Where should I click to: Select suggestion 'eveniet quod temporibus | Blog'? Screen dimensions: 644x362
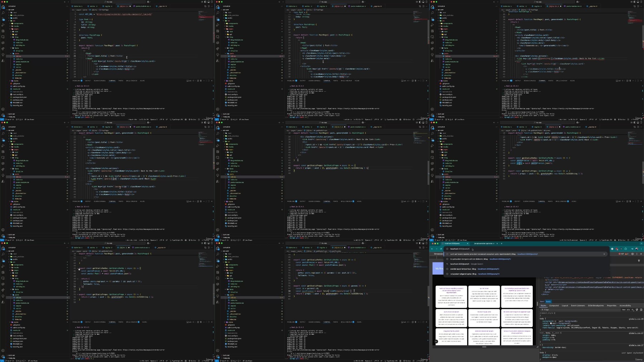[526, 269]
